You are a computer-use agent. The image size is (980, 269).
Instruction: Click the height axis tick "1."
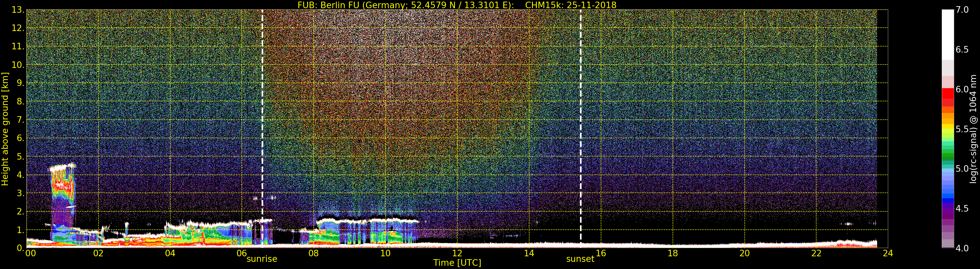click(x=21, y=230)
